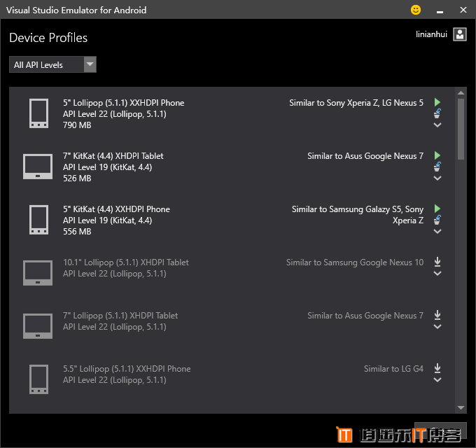Expand details for 10.1" Lollipop XHDPI Tablet
Viewport: 476px width, 448px height.
(x=437, y=273)
